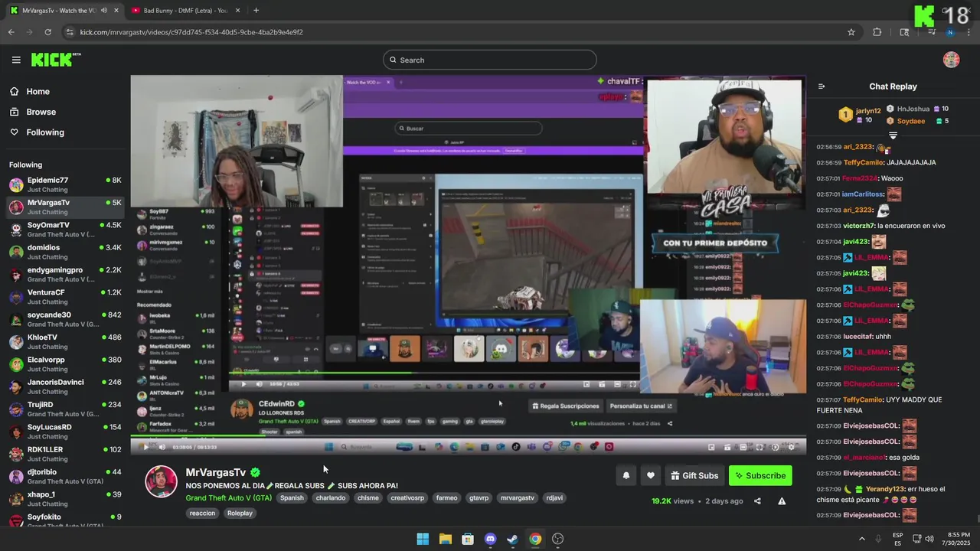This screenshot has height=551, width=980.
Task: Open endygamingpro channel
Action: [x=65, y=274]
